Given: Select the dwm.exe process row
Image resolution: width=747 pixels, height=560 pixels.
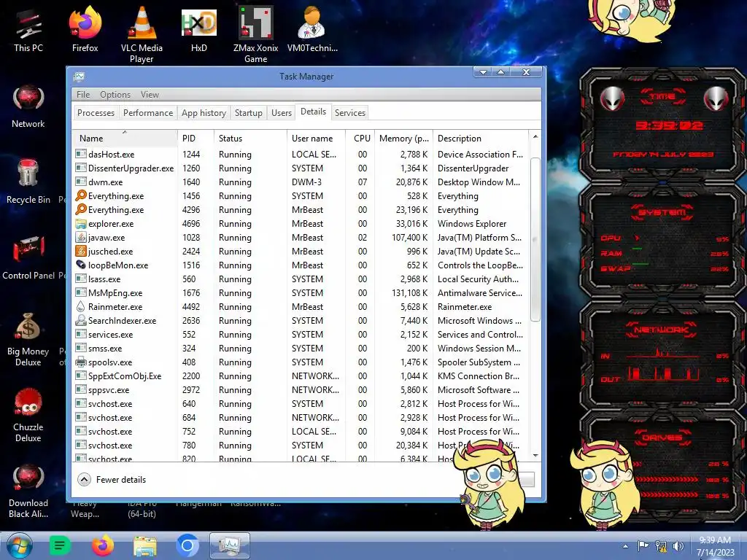Looking at the screenshot, I should pyautogui.click(x=301, y=182).
